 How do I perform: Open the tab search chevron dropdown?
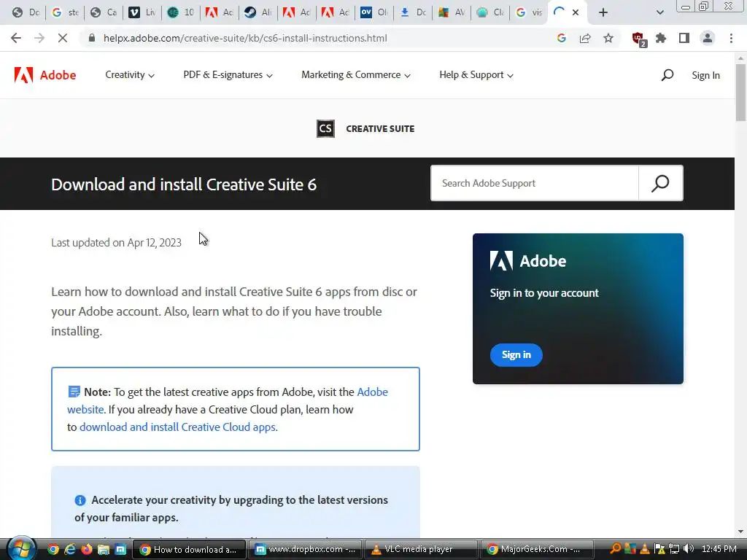coord(659,12)
